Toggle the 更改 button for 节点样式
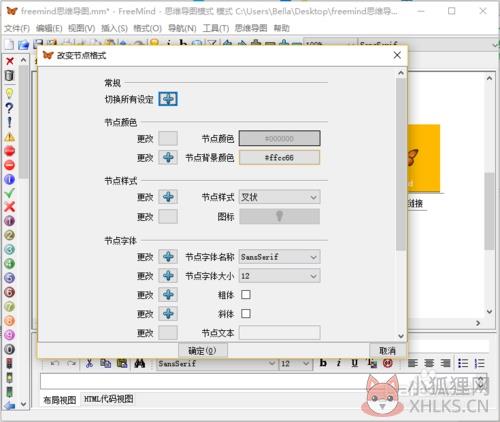The image size is (500, 422). click(168, 197)
